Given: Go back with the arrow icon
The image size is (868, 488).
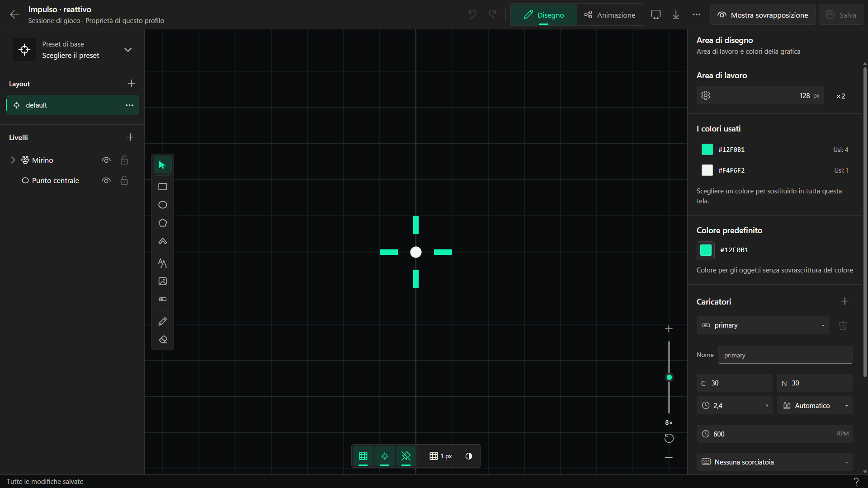Looking at the screenshot, I should [14, 14].
